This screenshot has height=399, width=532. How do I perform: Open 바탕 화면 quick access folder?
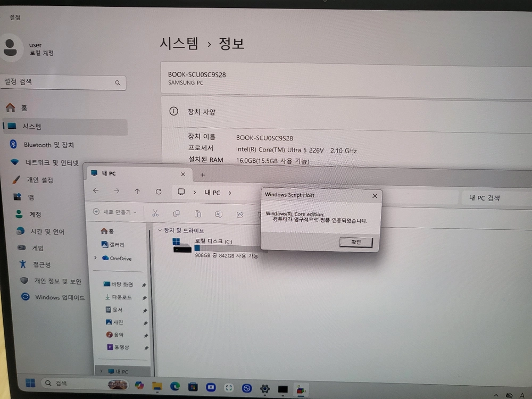tap(119, 284)
